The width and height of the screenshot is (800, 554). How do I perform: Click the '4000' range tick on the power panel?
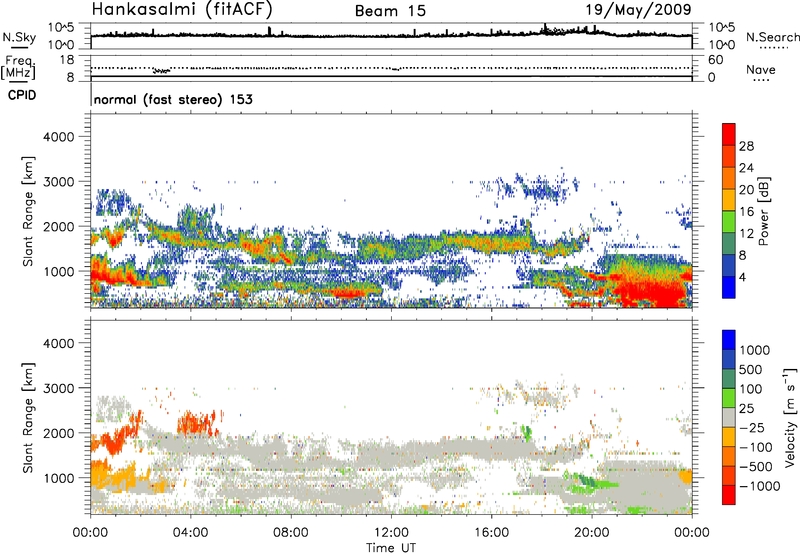pos(59,137)
